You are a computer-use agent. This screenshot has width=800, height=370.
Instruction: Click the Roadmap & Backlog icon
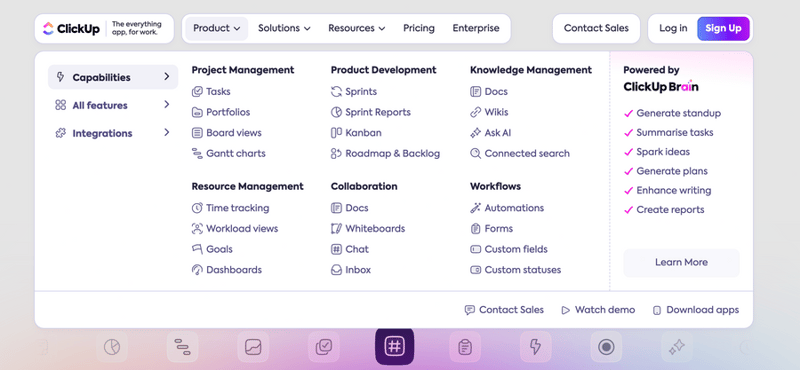(x=336, y=153)
